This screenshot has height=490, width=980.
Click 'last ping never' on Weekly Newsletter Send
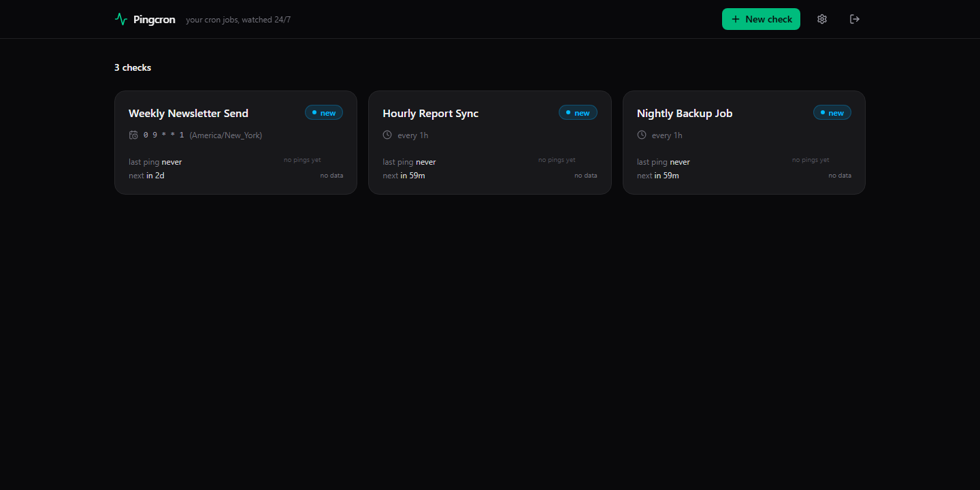coord(155,162)
